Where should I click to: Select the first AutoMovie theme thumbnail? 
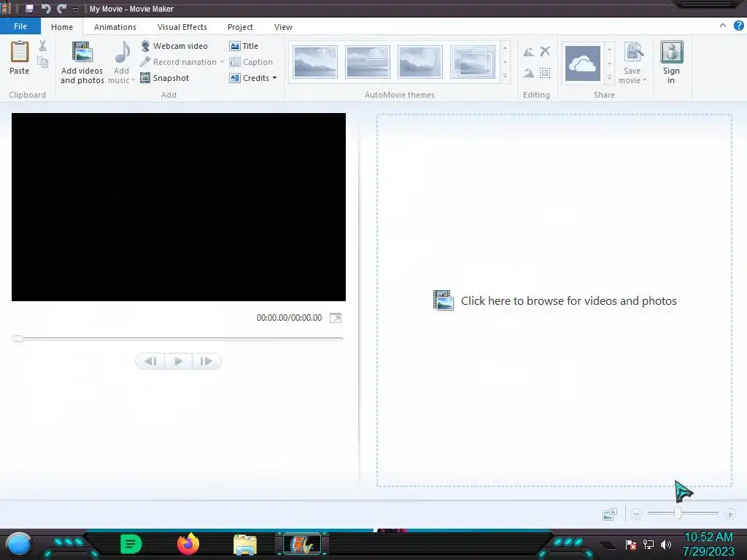tap(315, 62)
